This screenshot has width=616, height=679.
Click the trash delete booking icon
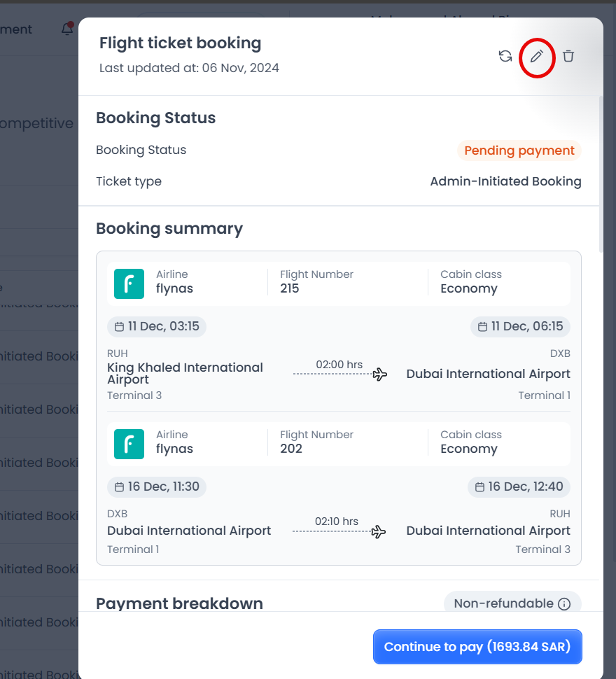(x=568, y=57)
